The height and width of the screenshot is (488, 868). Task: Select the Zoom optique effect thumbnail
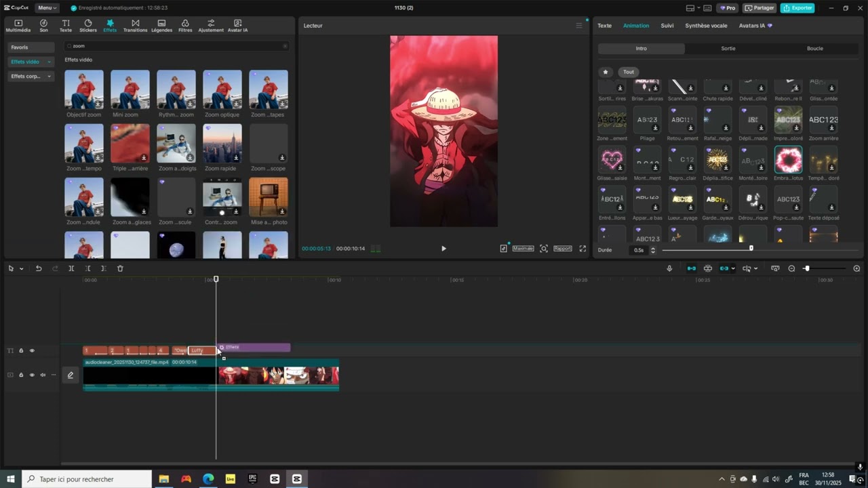coord(222,89)
